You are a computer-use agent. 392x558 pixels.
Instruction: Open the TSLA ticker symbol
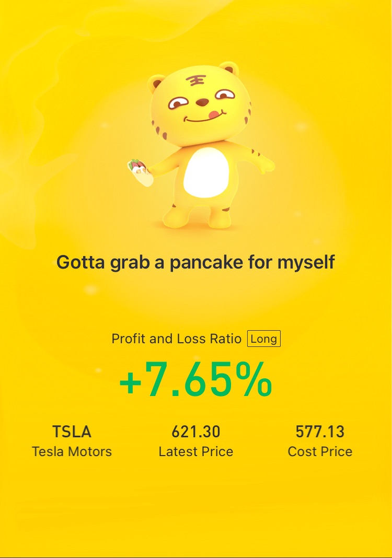click(x=72, y=432)
